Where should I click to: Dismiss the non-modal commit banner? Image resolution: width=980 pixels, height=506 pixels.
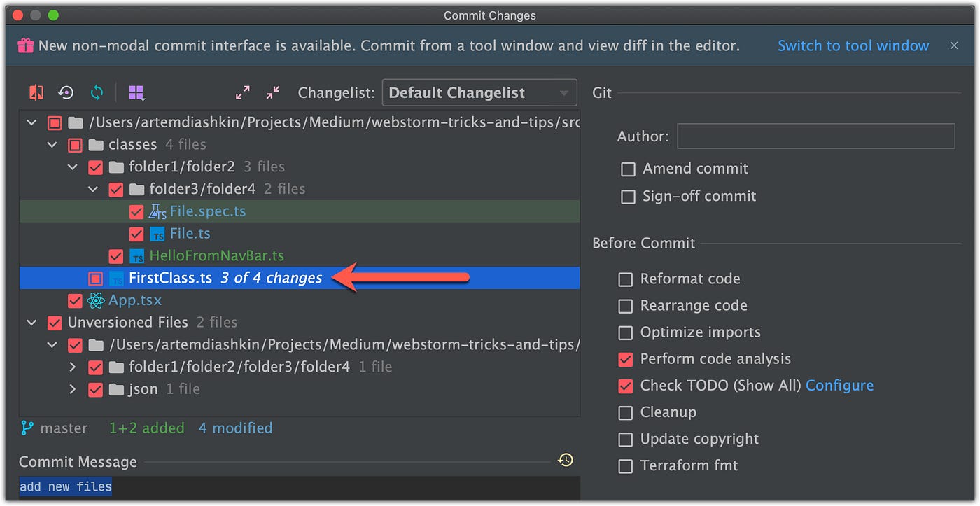954,45
